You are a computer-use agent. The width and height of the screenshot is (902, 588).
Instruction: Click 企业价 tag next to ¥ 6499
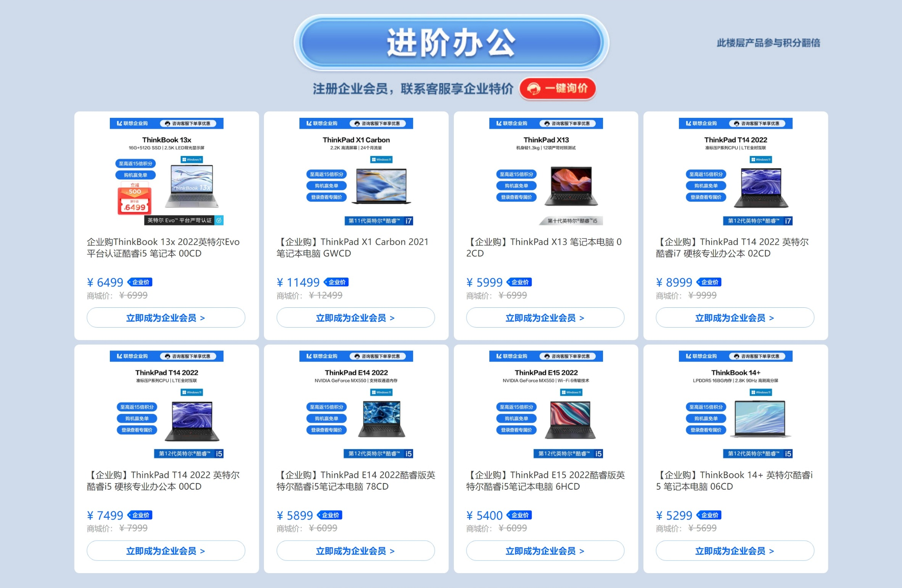point(140,282)
